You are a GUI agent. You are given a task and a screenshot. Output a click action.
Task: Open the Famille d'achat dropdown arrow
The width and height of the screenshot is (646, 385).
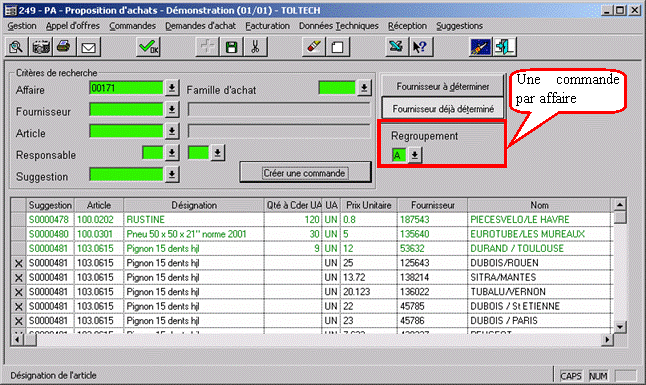(x=364, y=88)
